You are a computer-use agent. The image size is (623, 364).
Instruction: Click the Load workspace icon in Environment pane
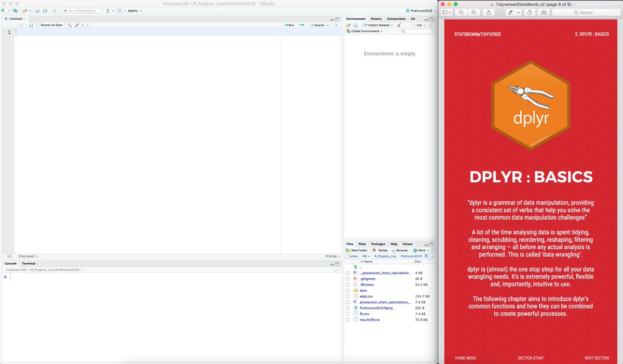pos(348,25)
